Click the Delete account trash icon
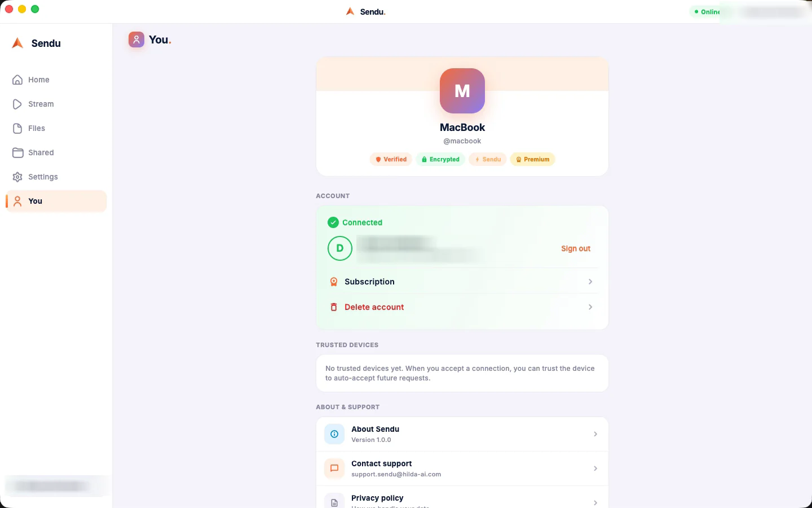Screen dimensions: 812x508 [x=334, y=307]
